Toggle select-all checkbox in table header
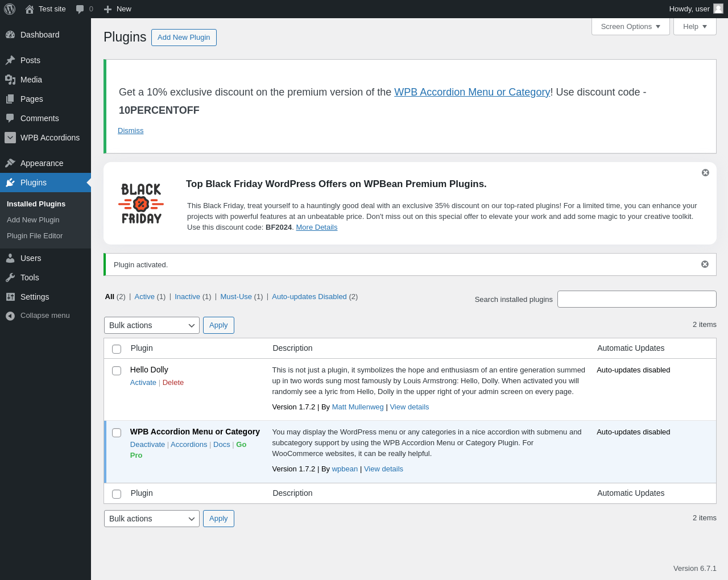 point(117,349)
